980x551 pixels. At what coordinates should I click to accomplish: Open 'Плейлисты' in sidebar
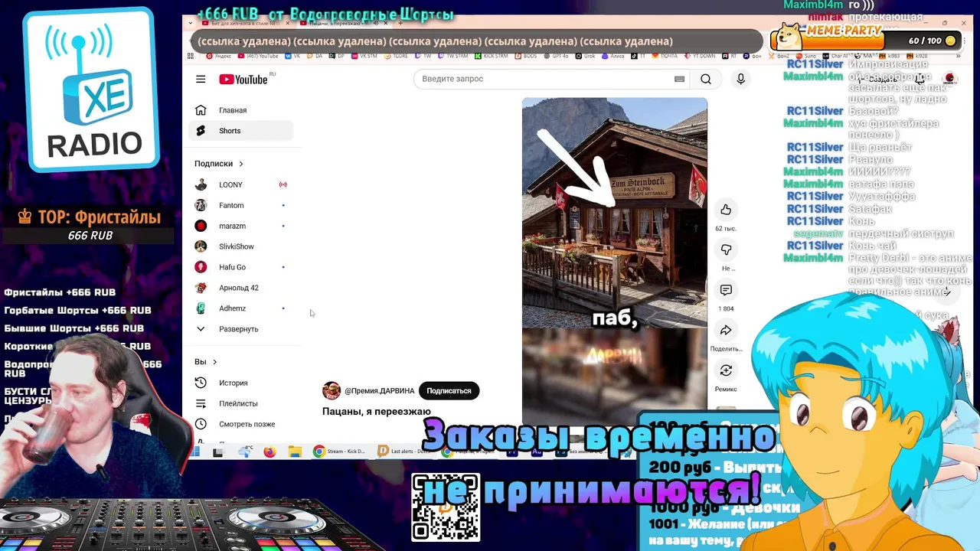pos(240,403)
